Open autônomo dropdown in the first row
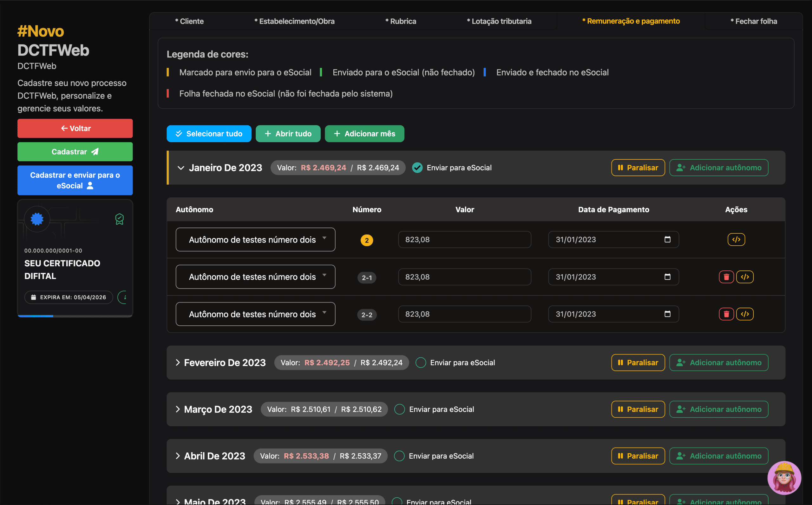 255,239
